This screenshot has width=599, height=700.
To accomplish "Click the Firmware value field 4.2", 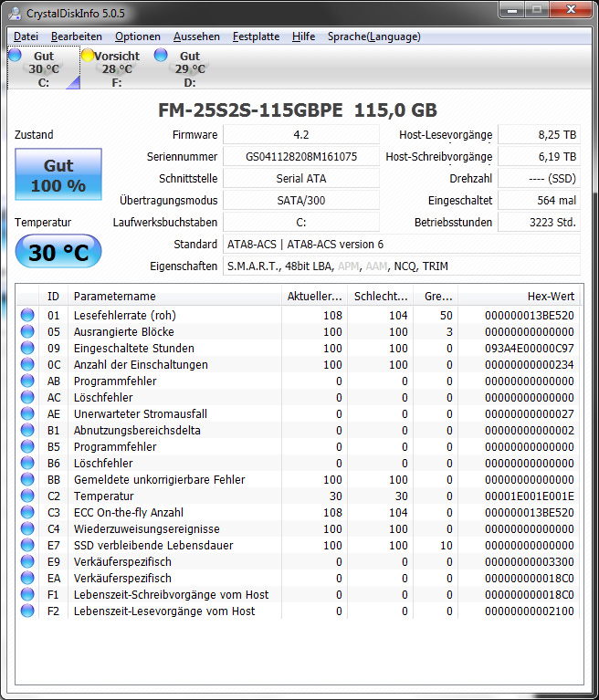I will (x=301, y=135).
